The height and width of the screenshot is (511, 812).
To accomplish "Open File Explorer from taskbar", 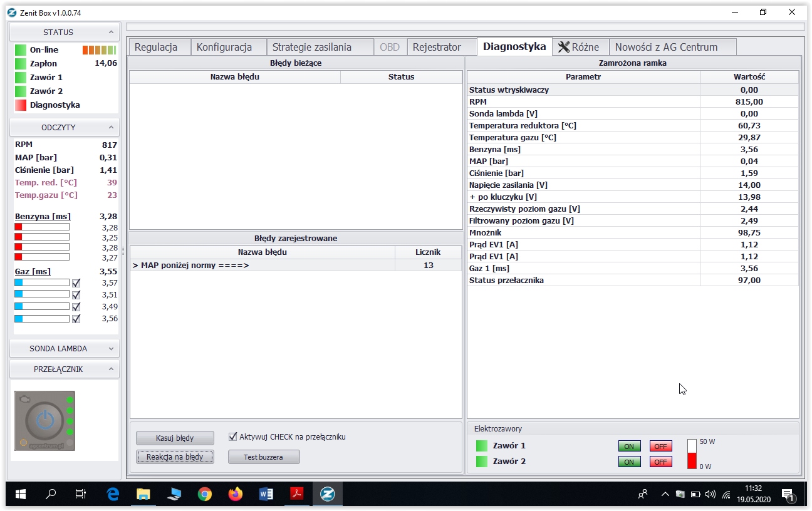I will point(143,494).
